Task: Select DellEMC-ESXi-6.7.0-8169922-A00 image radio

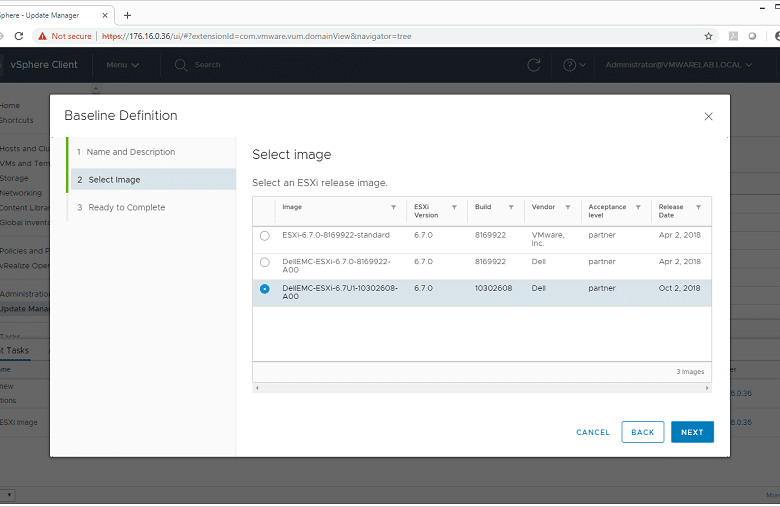Action: pos(265,262)
